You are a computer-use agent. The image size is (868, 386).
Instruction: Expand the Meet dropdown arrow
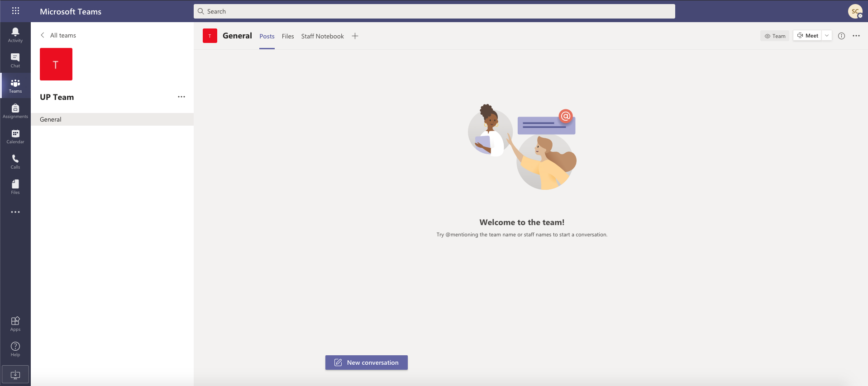click(827, 36)
